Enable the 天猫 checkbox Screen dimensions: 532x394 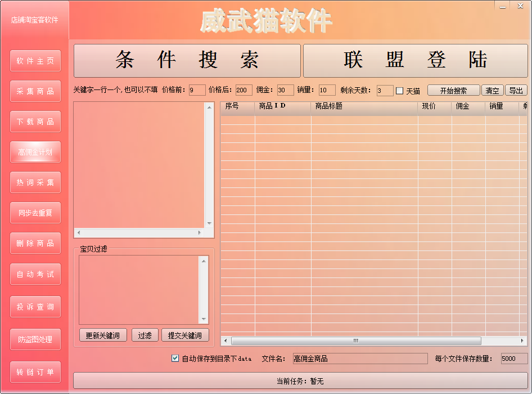(x=400, y=91)
